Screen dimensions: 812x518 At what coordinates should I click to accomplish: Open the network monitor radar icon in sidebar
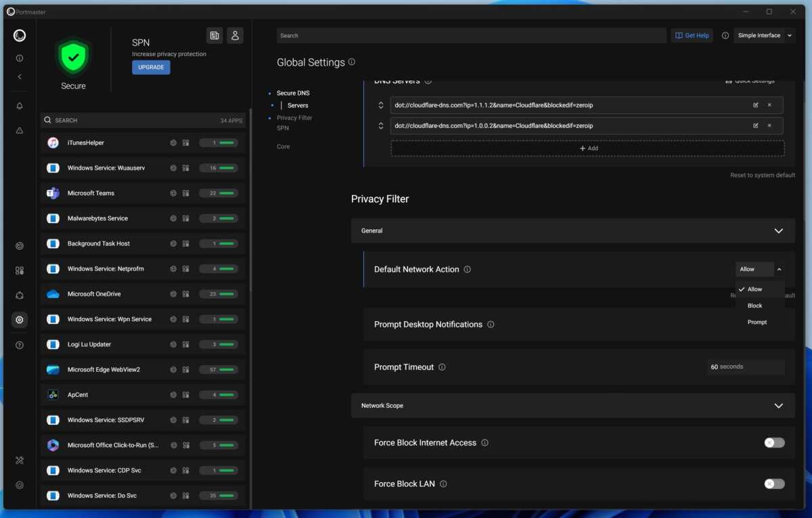point(20,246)
